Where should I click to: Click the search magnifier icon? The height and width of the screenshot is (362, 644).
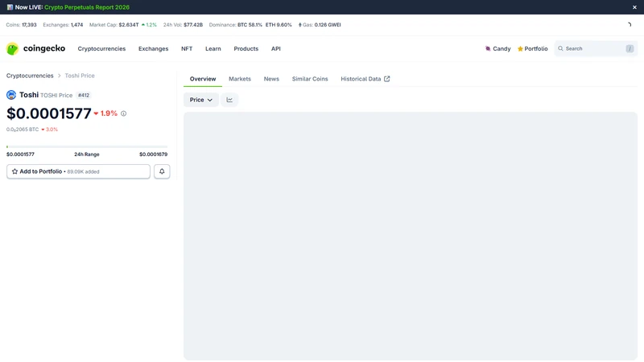560,48
